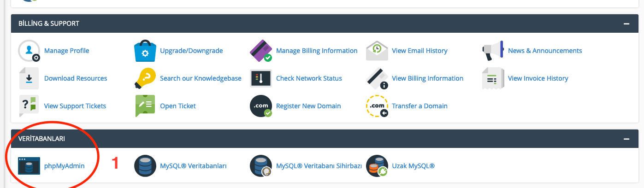The height and width of the screenshot is (188, 644).
Task: Click the Manage Billing Information card icon
Action: [x=261, y=51]
